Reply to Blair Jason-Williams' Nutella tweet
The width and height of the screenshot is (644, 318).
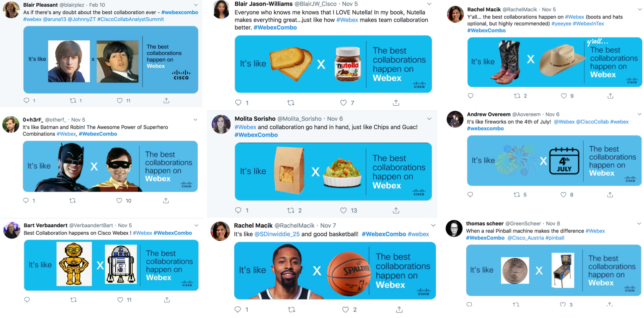tap(238, 103)
